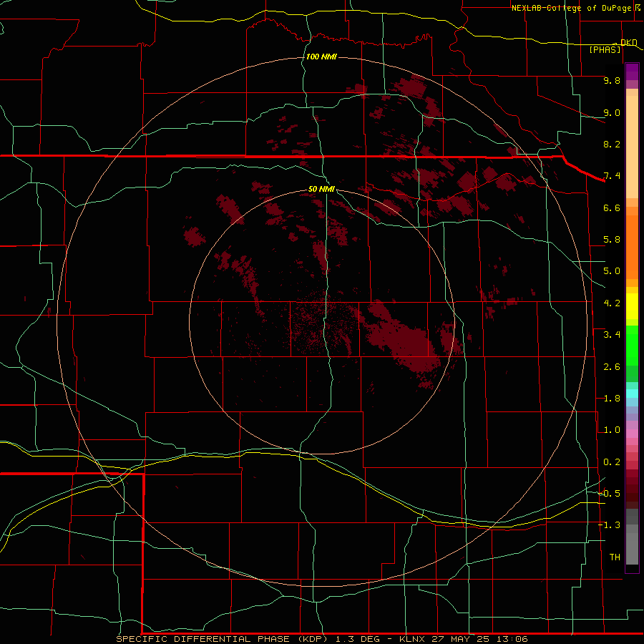The image size is (644, 644).
Task: Pick the large peach color bar segment
Action: (x=632, y=147)
